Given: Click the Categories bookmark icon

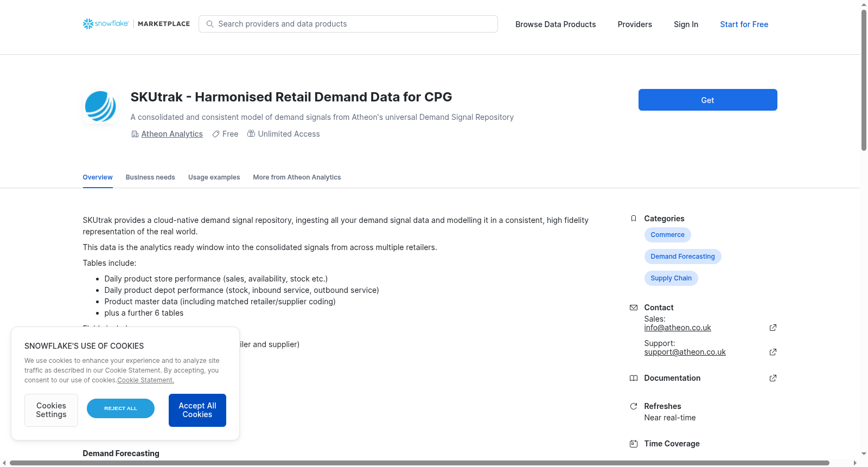Looking at the screenshot, I should click(x=634, y=219).
